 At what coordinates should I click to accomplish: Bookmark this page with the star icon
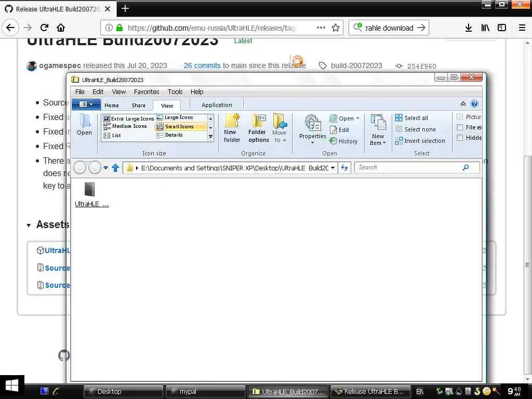(x=336, y=28)
